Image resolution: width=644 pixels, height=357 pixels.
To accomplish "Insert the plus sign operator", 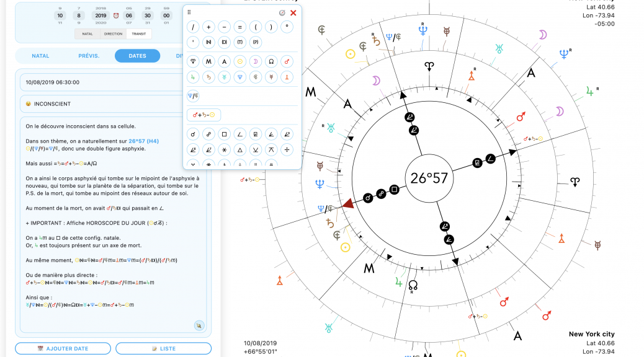I will click(x=208, y=27).
